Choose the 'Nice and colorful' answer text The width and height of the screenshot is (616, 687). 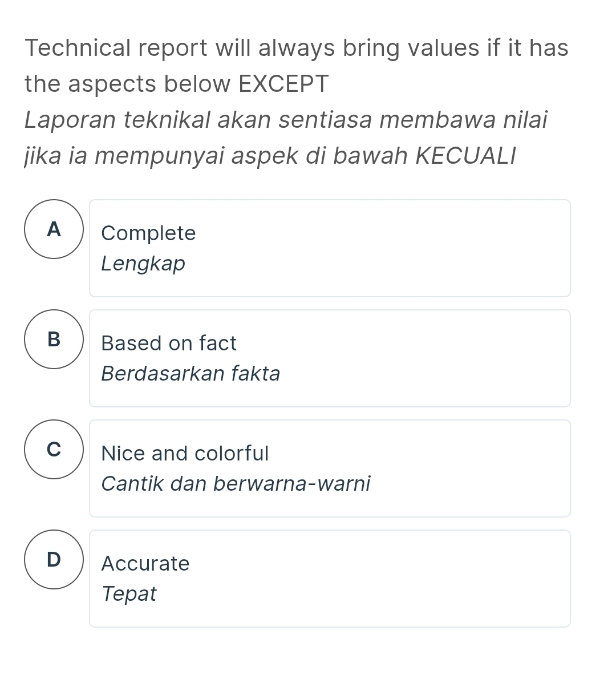[x=184, y=454]
